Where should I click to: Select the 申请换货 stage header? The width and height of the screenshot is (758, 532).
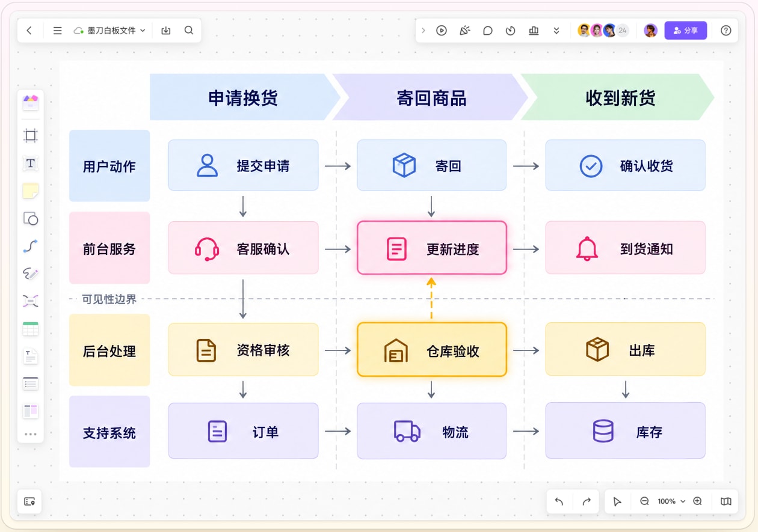pos(244,97)
